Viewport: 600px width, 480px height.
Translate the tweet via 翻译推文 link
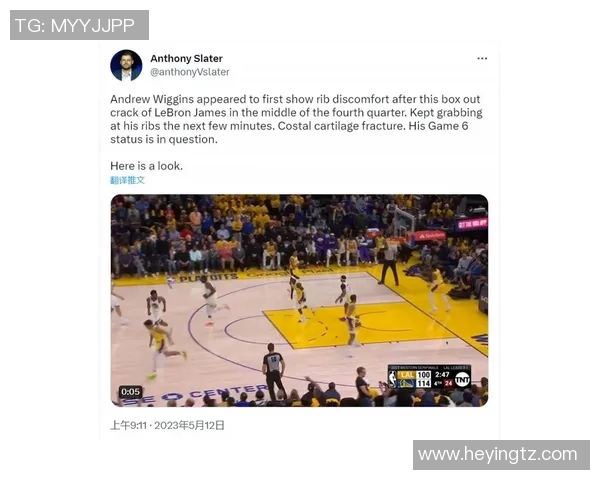[127, 180]
